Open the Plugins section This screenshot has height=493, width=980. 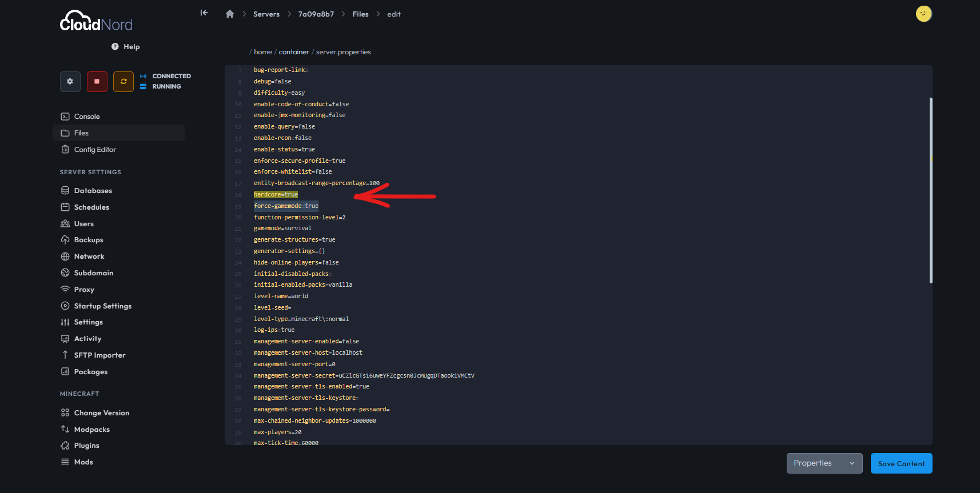coord(86,446)
